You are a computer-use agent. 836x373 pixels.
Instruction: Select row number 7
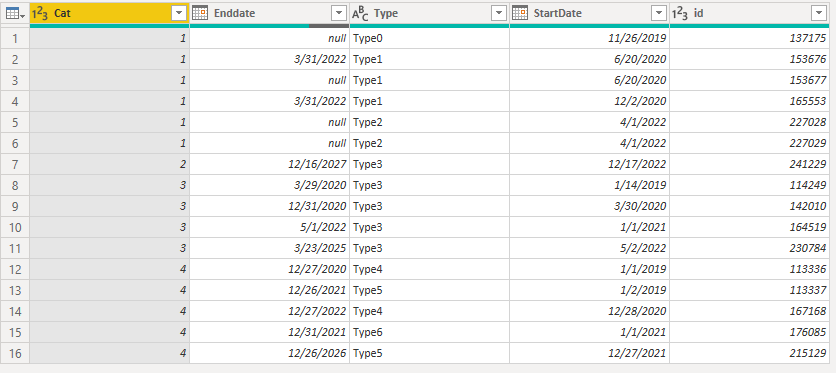click(x=15, y=164)
